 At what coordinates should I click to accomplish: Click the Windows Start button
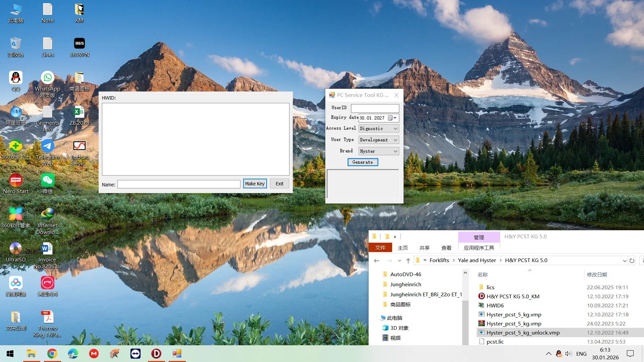coord(10,354)
